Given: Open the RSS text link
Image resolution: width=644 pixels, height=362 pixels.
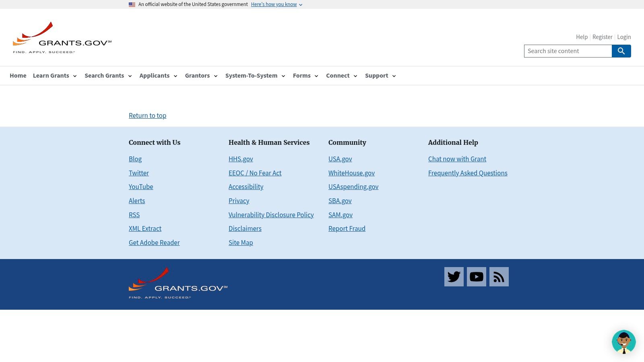Looking at the screenshot, I should click(x=134, y=215).
